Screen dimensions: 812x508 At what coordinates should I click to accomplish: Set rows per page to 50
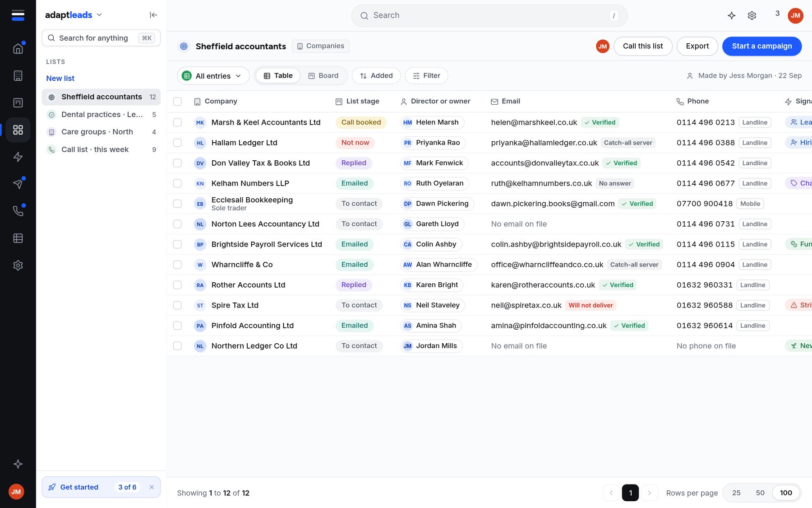tap(760, 493)
